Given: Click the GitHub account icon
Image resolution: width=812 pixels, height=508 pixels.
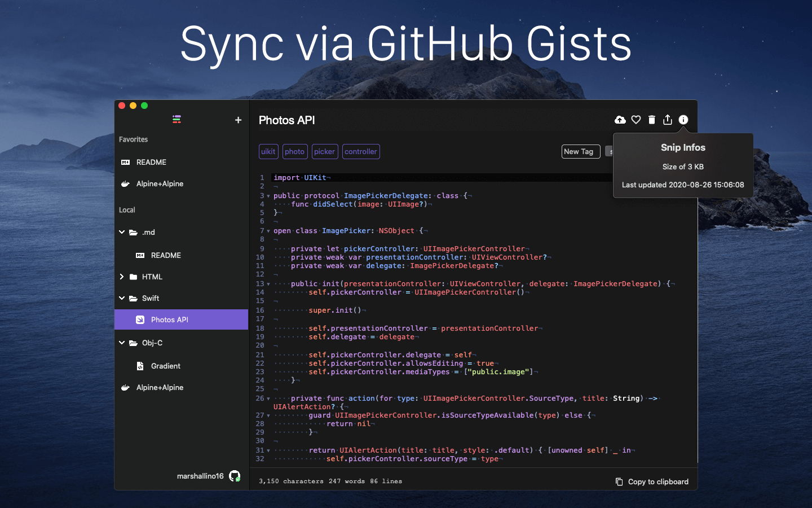Looking at the screenshot, I should click(235, 476).
